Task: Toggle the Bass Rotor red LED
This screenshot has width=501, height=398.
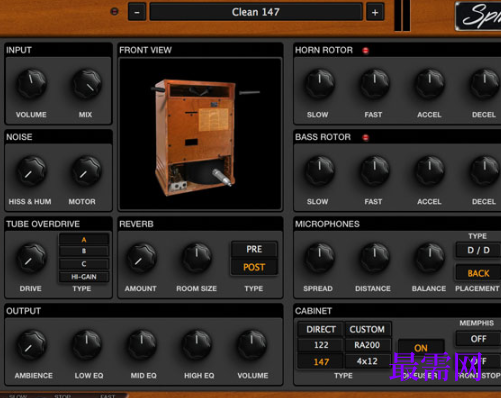Action: 366,137
